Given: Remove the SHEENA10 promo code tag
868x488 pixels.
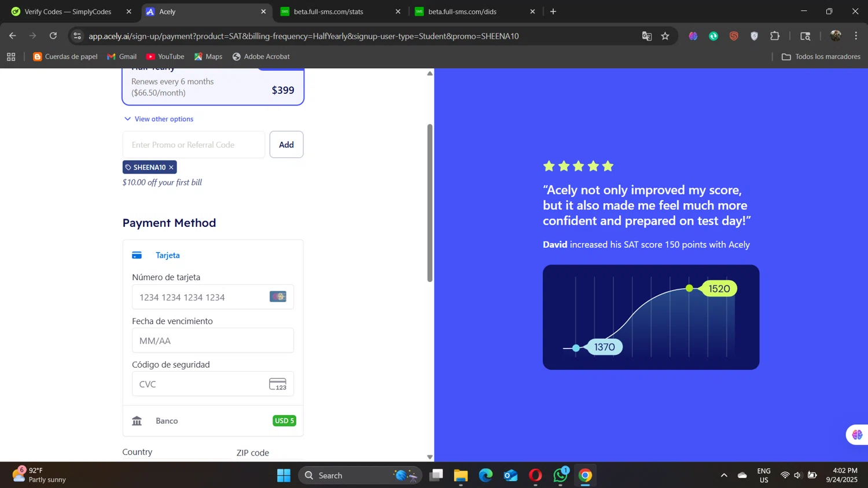Looking at the screenshot, I should [171, 167].
